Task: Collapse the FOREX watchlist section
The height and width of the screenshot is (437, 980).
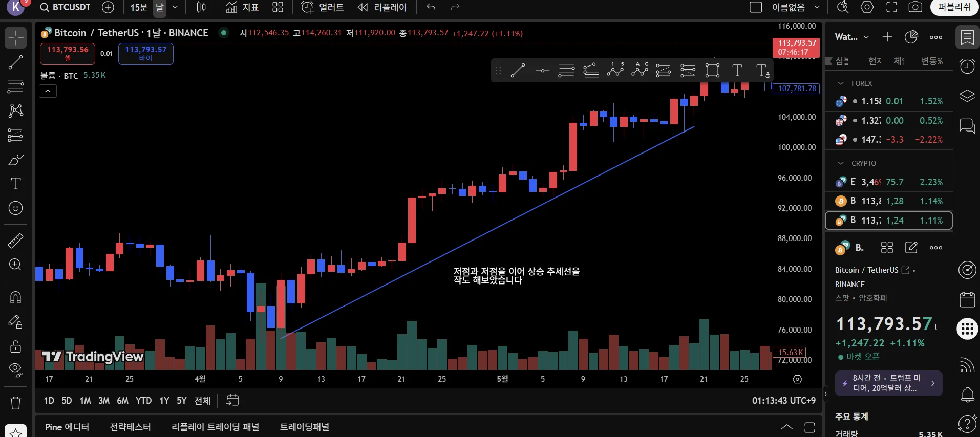Action: [x=841, y=83]
